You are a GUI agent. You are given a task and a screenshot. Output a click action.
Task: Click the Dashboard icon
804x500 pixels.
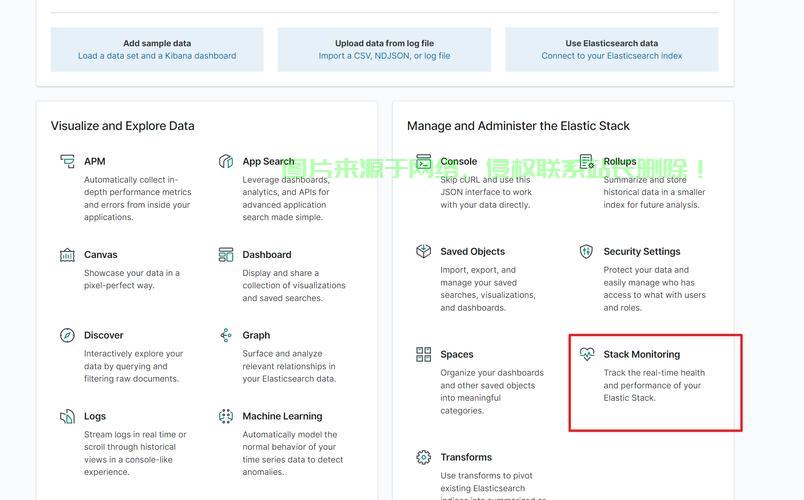pyautogui.click(x=226, y=255)
